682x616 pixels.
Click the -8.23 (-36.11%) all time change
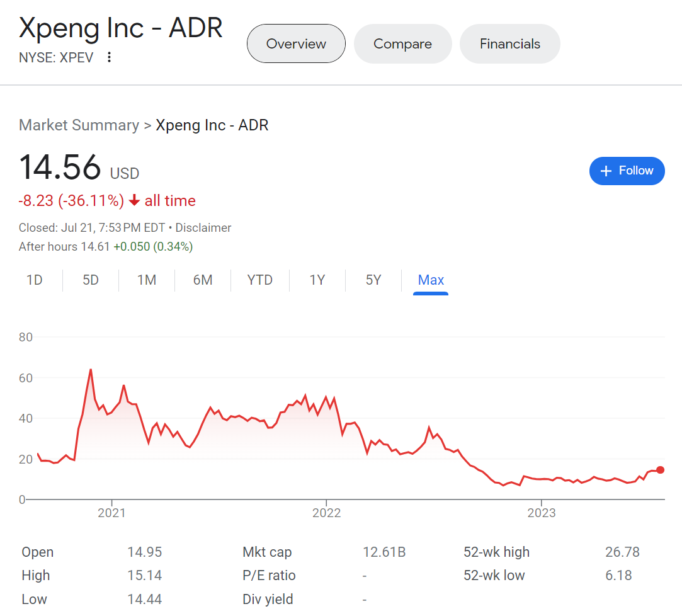107,200
